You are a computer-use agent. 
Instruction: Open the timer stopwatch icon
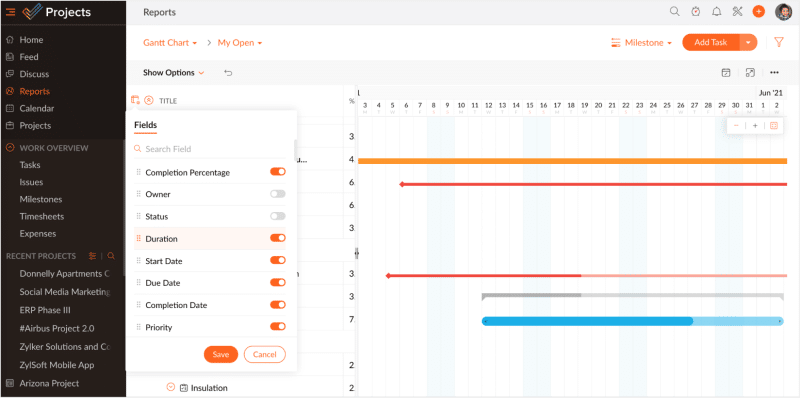695,12
